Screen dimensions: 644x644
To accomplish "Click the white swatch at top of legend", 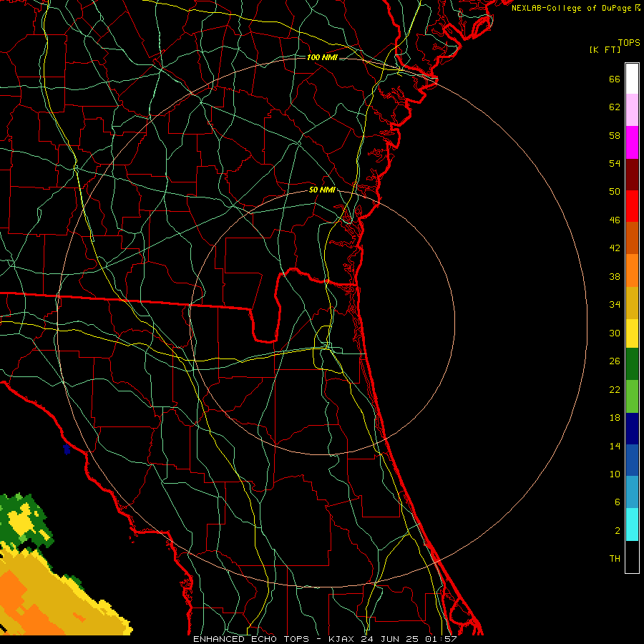I will (632, 79).
